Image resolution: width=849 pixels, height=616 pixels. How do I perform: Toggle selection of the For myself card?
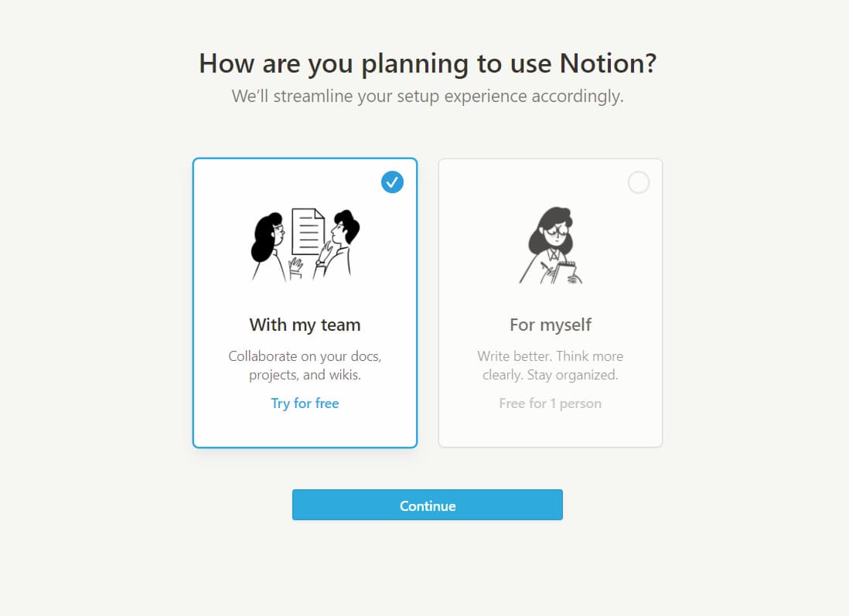tap(550, 301)
